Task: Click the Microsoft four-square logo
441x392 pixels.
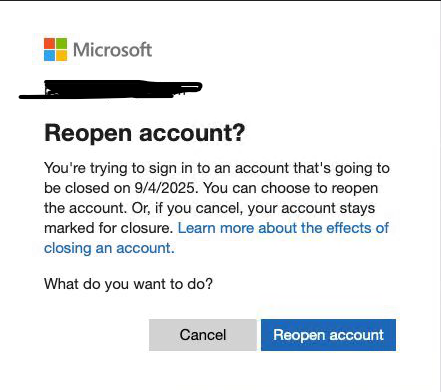Action: 55,49
